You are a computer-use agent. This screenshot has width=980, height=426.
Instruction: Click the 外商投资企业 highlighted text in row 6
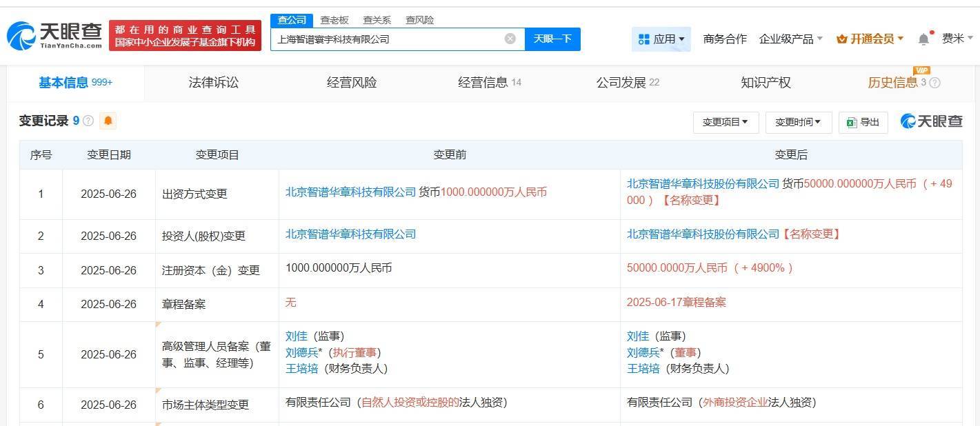[735, 403]
